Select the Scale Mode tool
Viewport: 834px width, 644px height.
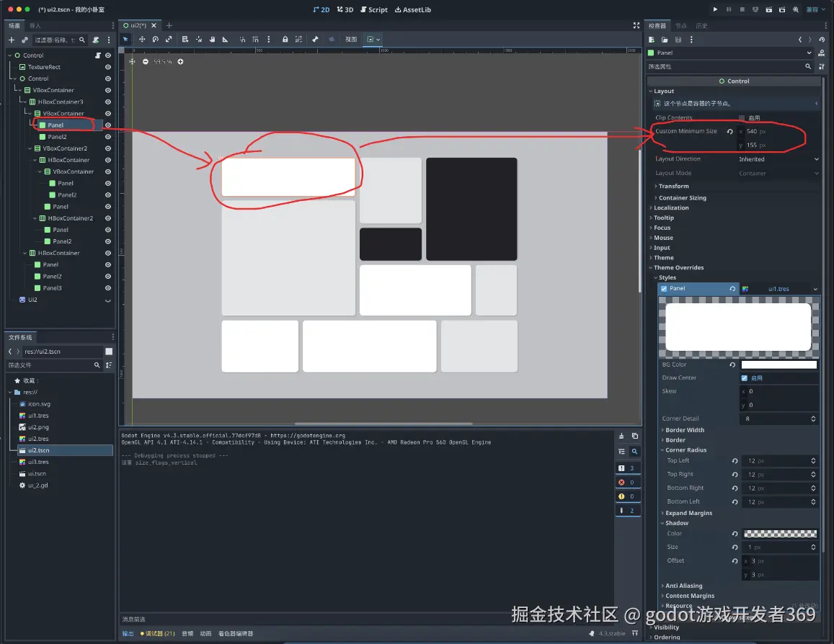[169, 40]
